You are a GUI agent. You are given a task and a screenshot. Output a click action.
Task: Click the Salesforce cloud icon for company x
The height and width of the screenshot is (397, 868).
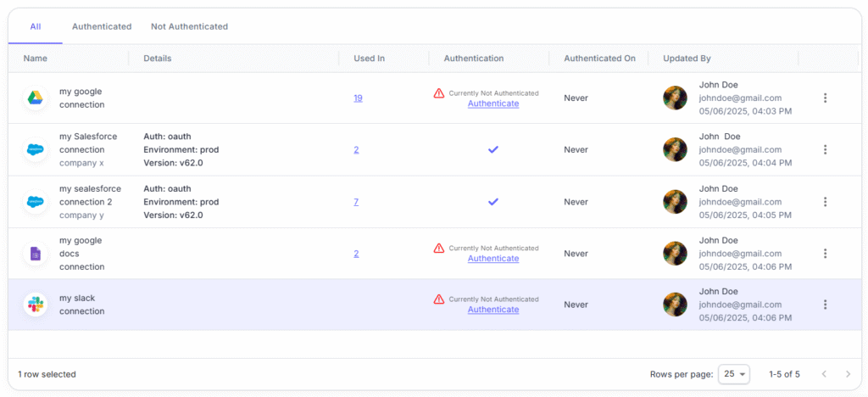click(36, 149)
